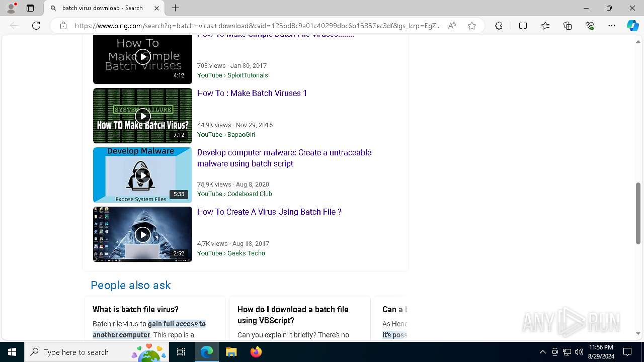Toggle Split screen view

point(523,26)
